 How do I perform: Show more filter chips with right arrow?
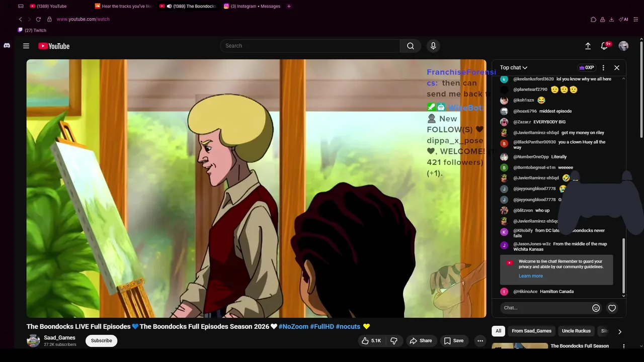click(x=620, y=331)
